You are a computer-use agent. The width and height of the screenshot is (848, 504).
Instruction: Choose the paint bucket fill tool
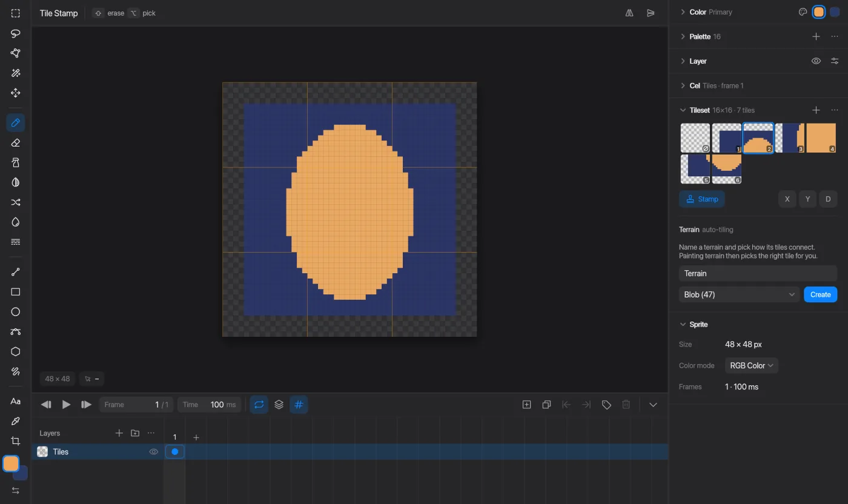pyautogui.click(x=16, y=222)
